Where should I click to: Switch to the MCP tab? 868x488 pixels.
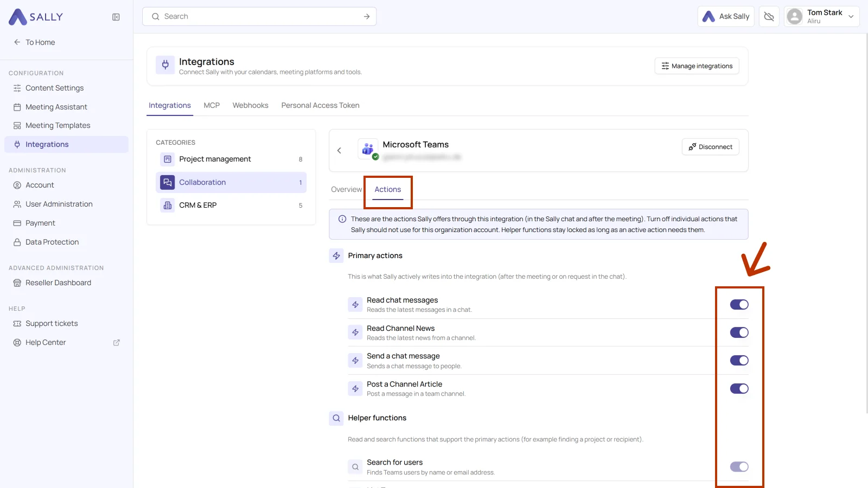pyautogui.click(x=212, y=105)
